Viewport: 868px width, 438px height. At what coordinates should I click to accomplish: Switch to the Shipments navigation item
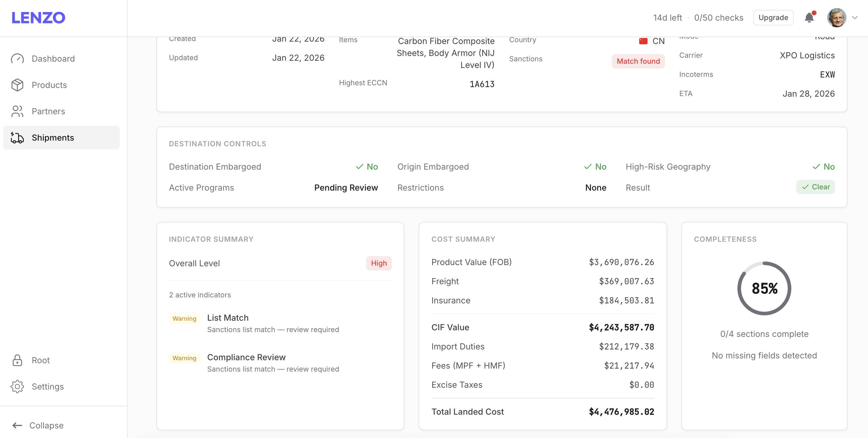[x=53, y=137]
